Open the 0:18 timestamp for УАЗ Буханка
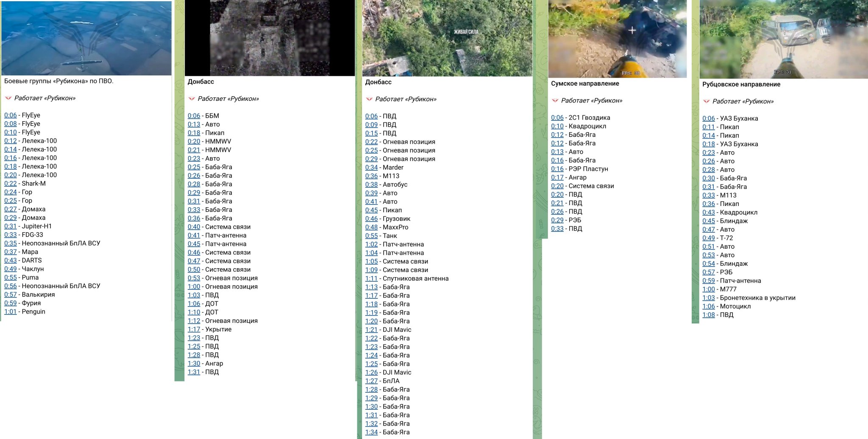 pos(709,144)
